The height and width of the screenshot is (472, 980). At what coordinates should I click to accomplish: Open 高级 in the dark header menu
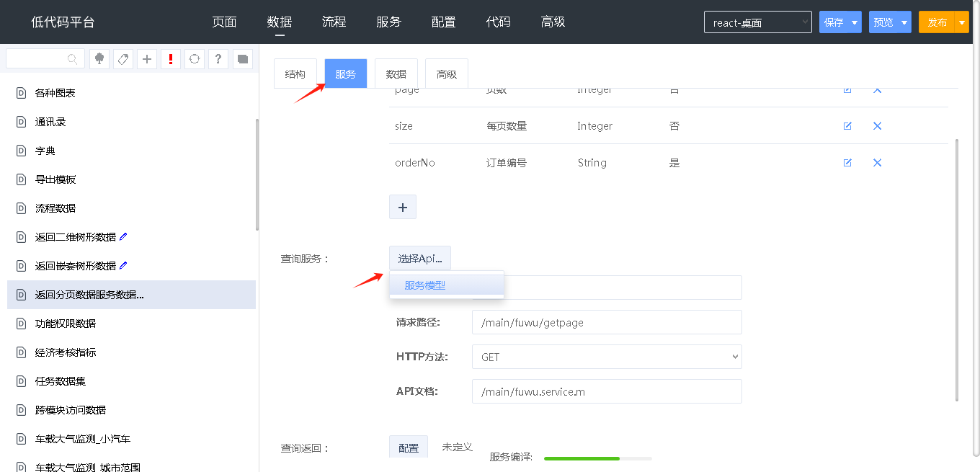point(553,22)
